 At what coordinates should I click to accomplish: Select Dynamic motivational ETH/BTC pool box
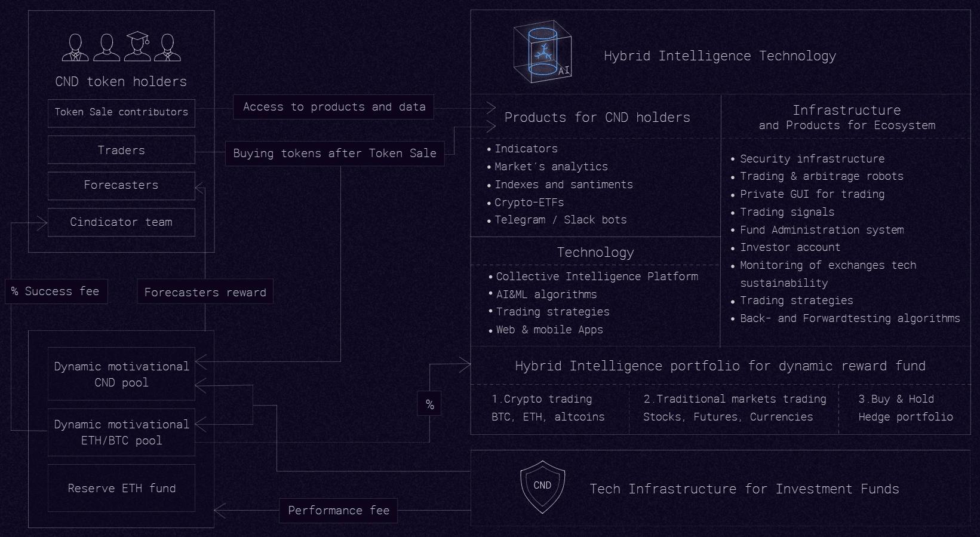click(121, 432)
